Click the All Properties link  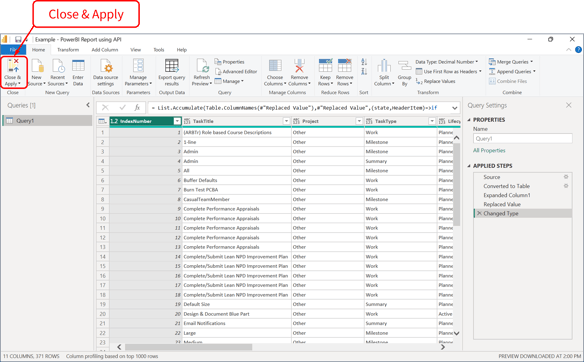pos(489,150)
